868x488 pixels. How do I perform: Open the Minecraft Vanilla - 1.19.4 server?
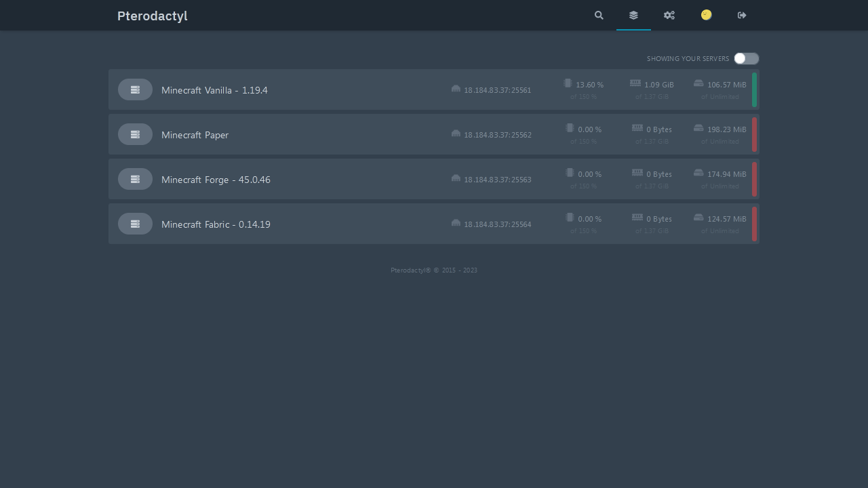coord(214,89)
